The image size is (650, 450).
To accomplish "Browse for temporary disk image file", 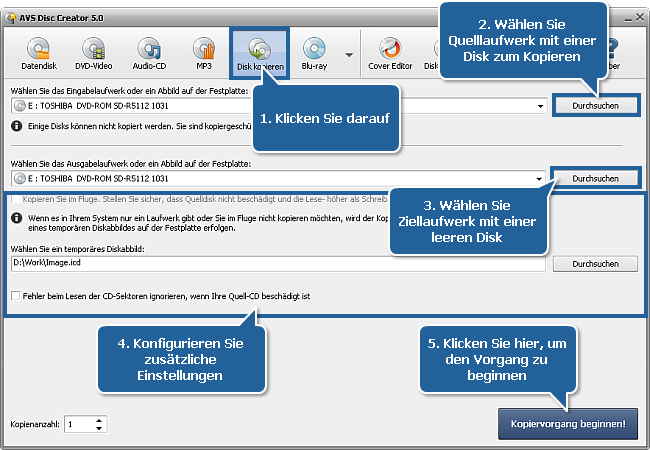I will (x=595, y=264).
